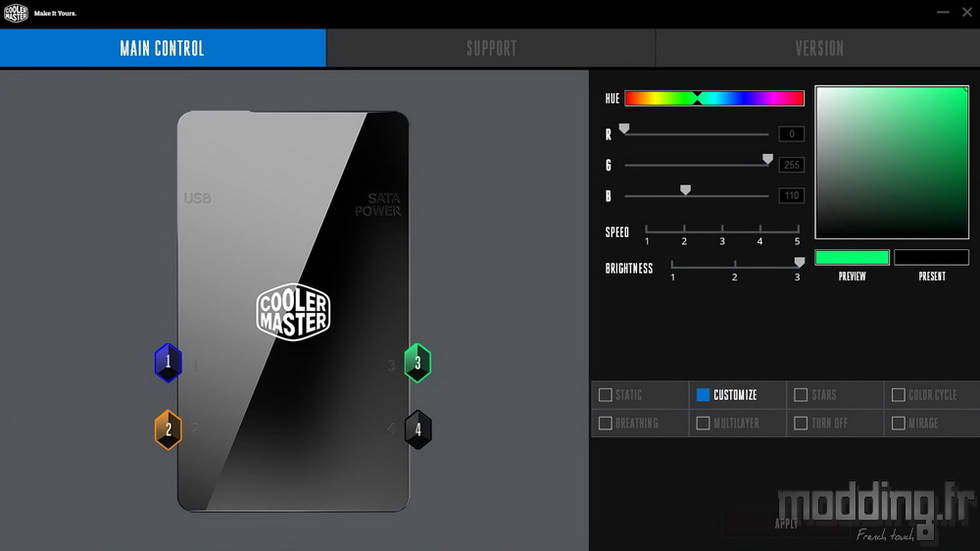
Task: Toggle the Customize mode checkbox
Action: point(703,395)
